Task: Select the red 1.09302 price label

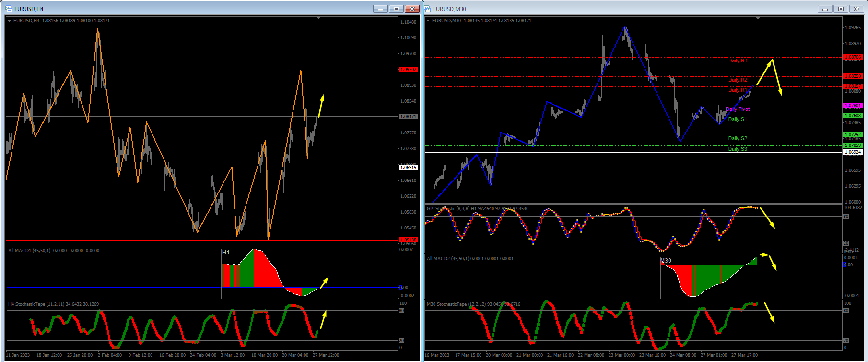Action: [x=409, y=70]
